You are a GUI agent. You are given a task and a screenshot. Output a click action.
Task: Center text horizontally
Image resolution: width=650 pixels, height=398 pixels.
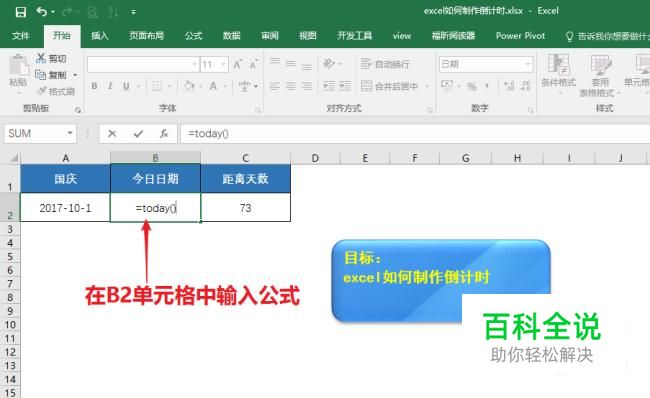291,86
